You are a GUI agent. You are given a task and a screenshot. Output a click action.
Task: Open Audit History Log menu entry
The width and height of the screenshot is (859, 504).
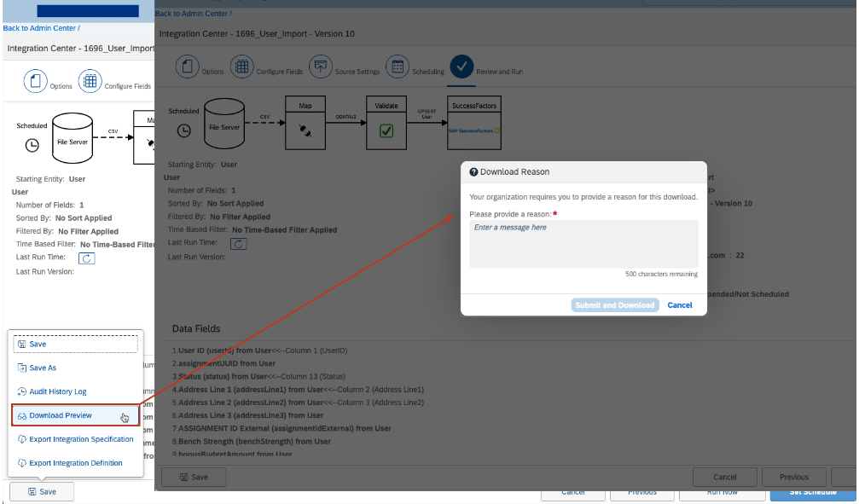(x=76, y=391)
